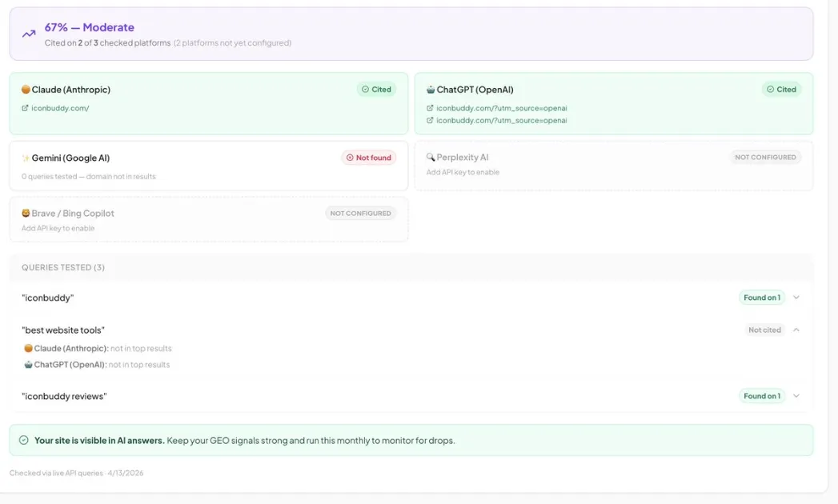Open second iconbuddy.com/?utm_source=openai link

pyautogui.click(x=501, y=120)
